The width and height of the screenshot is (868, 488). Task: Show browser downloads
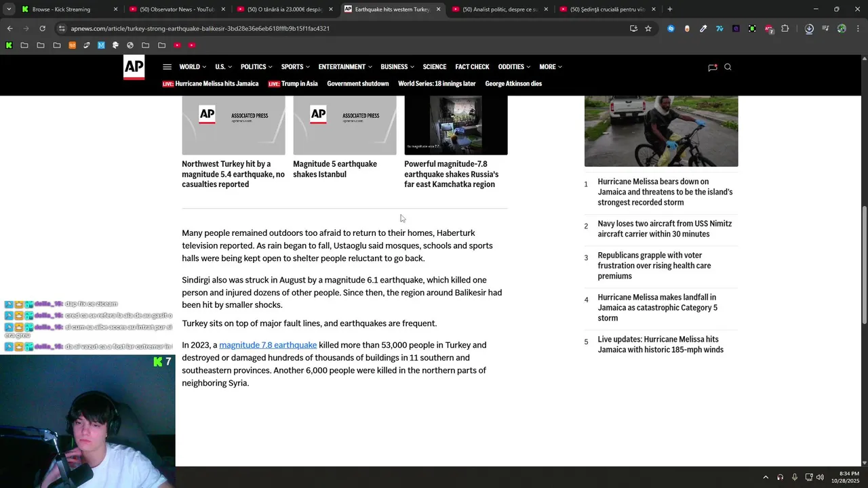pyautogui.click(x=809, y=28)
